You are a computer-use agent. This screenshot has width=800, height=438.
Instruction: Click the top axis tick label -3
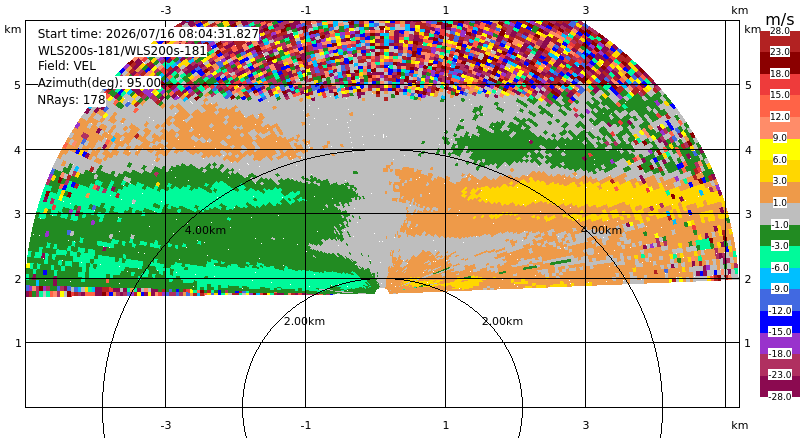(166, 10)
